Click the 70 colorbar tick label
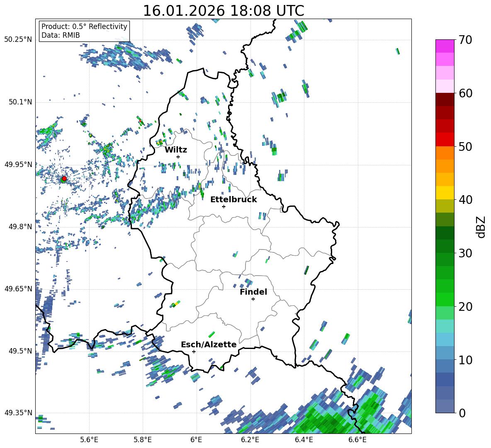 pos(465,40)
